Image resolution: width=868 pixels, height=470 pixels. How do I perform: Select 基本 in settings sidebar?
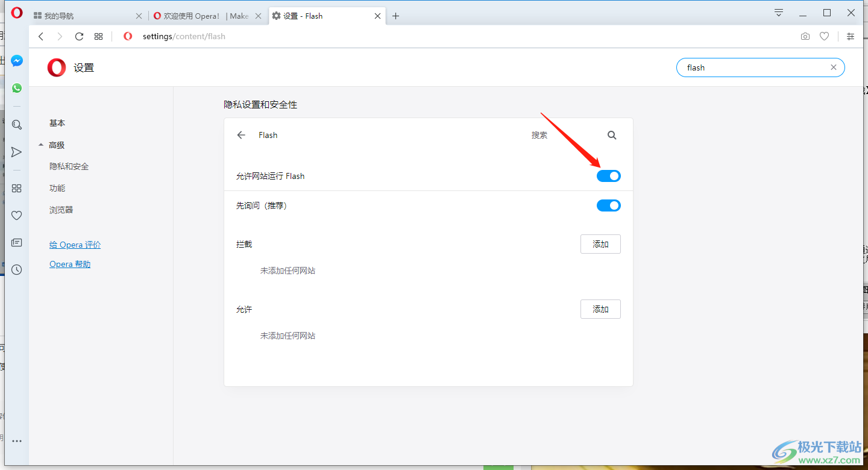pyautogui.click(x=57, y=123)
